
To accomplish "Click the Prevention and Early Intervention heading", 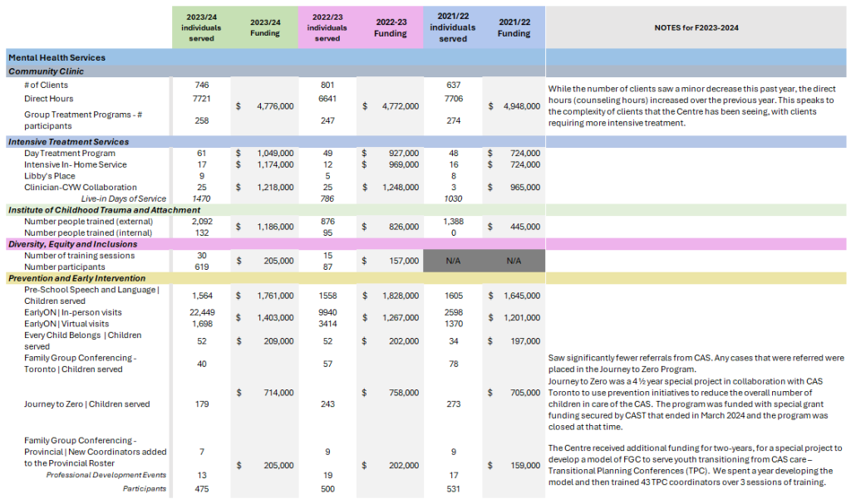I will [x=76, y=278].
